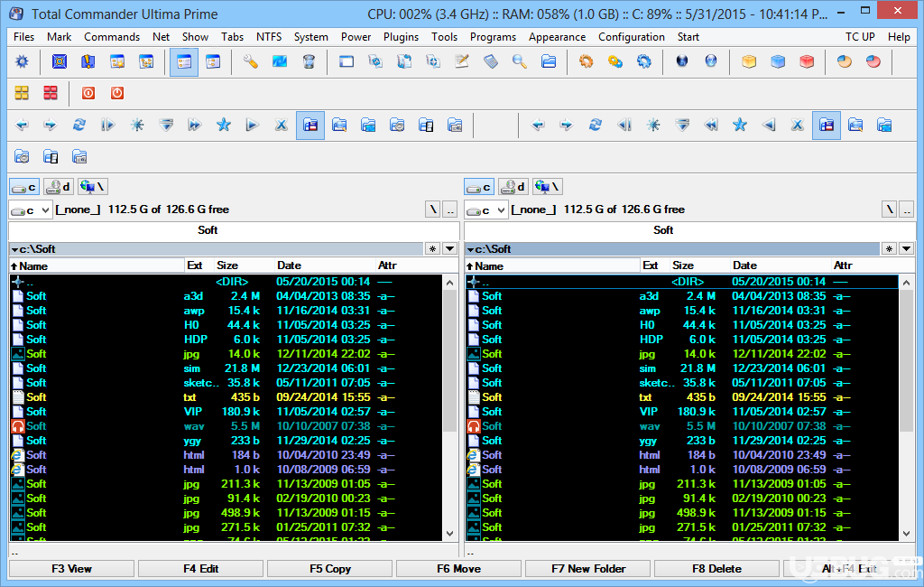
Task: Click back arrow in right panel toolbar
Action: [x=538, y=125]
